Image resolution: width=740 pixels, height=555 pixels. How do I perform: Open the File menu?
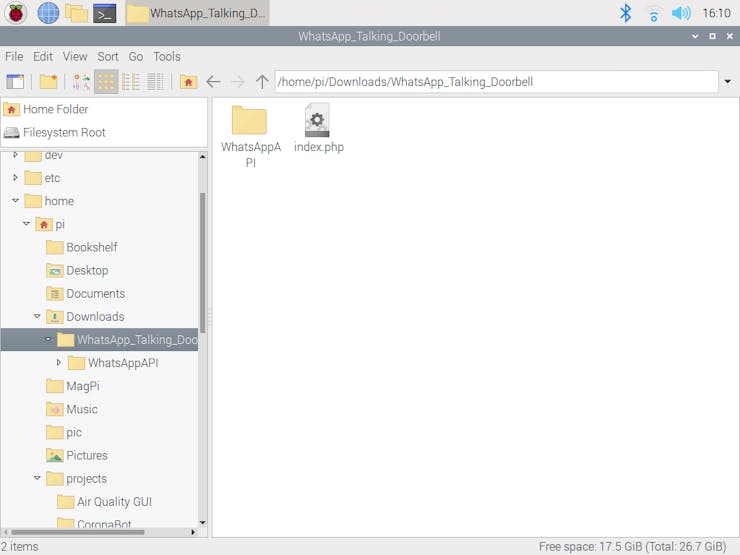click(14, 57)
